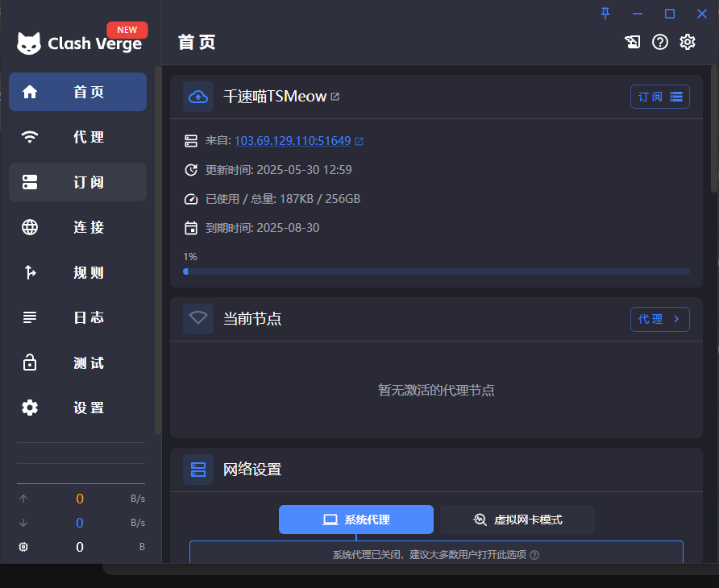This screenshot has height=588, width=719.
Task: Click the sidebar vertical scrollbar
Action: (158, 251)
